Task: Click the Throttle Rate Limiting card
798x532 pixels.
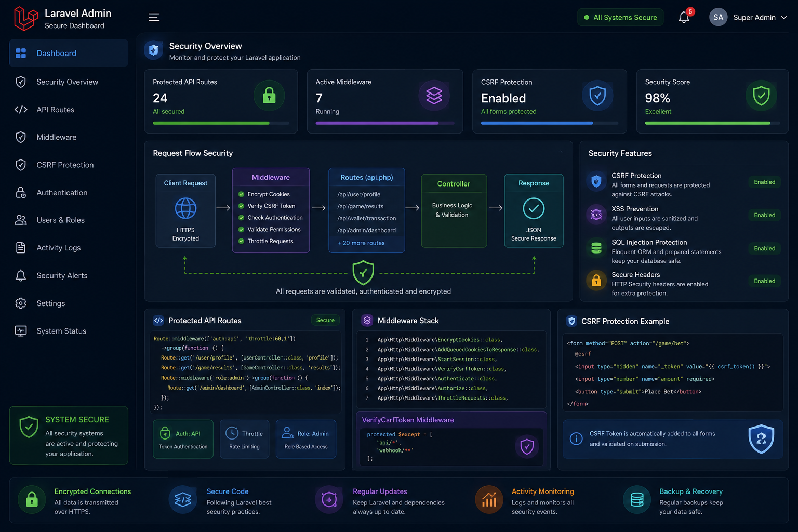Action: coord(245,439)
